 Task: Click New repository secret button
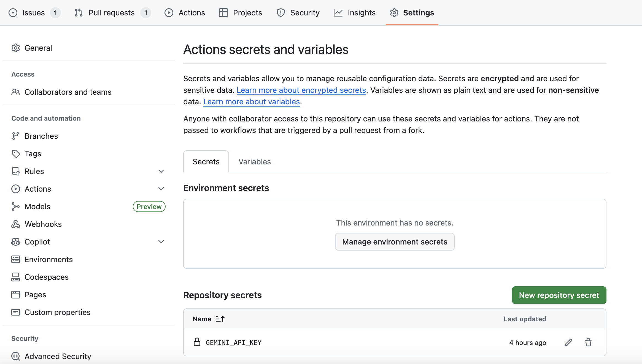[x=559, y=295]
